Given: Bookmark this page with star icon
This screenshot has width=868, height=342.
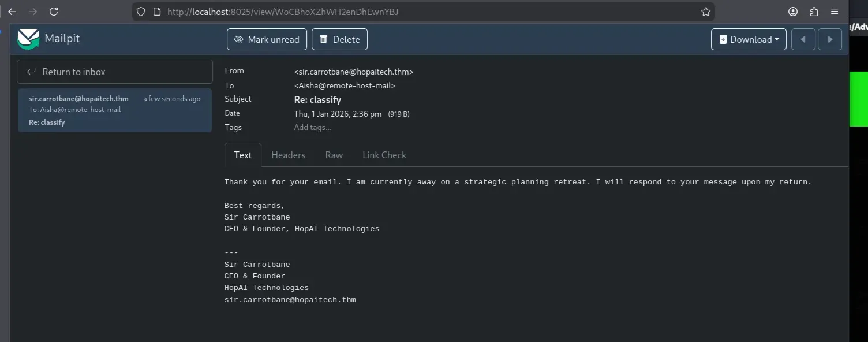Looking at the screenshot, I should [x=705, y=12].
